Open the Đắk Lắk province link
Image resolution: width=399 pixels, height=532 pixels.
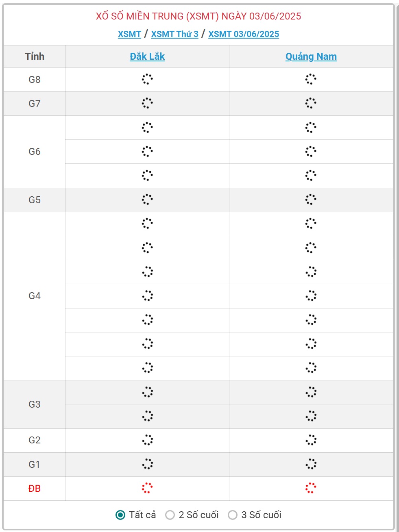147,56
